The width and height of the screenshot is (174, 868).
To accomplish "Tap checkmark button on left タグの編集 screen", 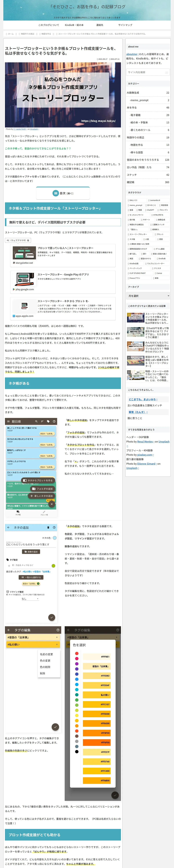I will coord(55,727).
